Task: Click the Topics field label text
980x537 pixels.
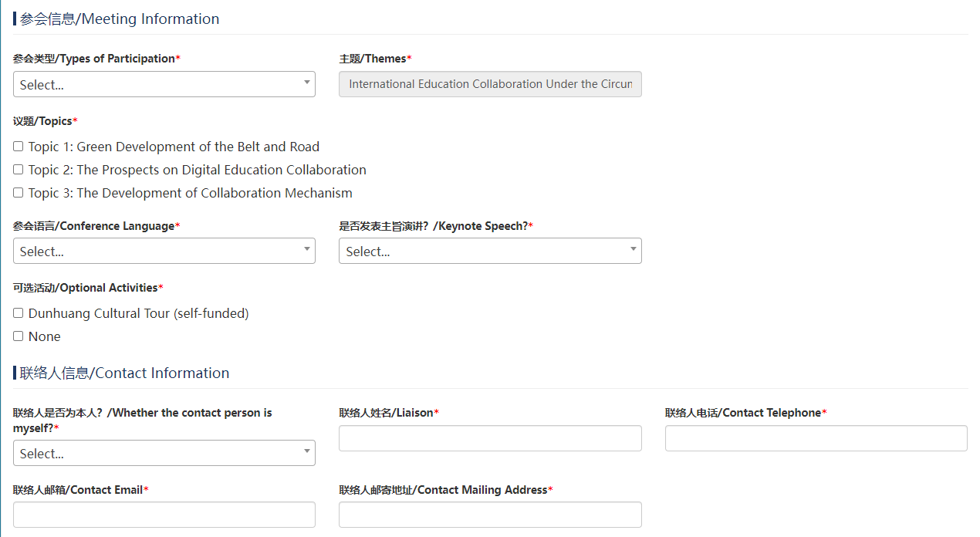Action: (x=43, y=121)
